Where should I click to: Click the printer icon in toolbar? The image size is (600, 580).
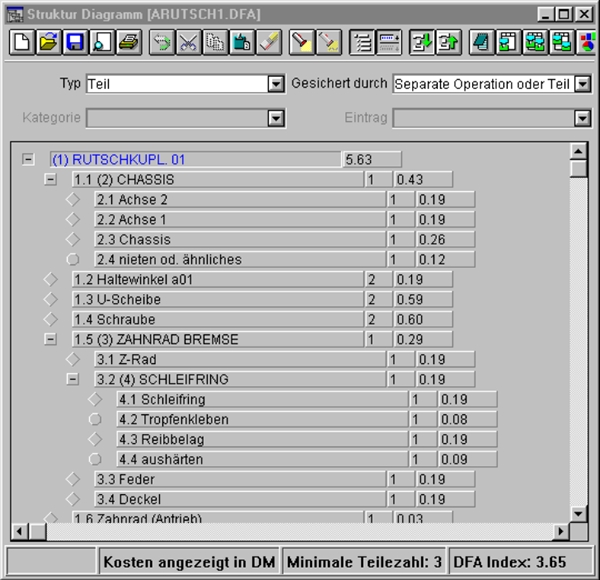click(x=129, y=42)
